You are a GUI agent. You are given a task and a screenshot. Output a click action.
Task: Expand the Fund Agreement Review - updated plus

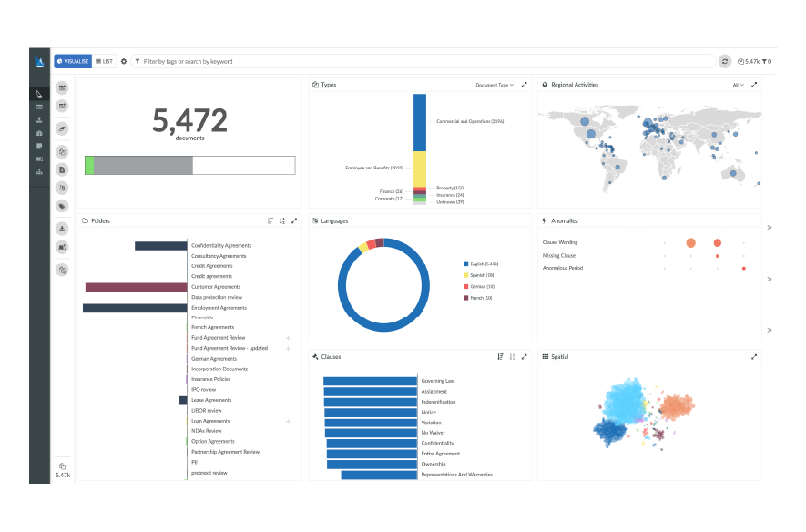coord(288,349)
